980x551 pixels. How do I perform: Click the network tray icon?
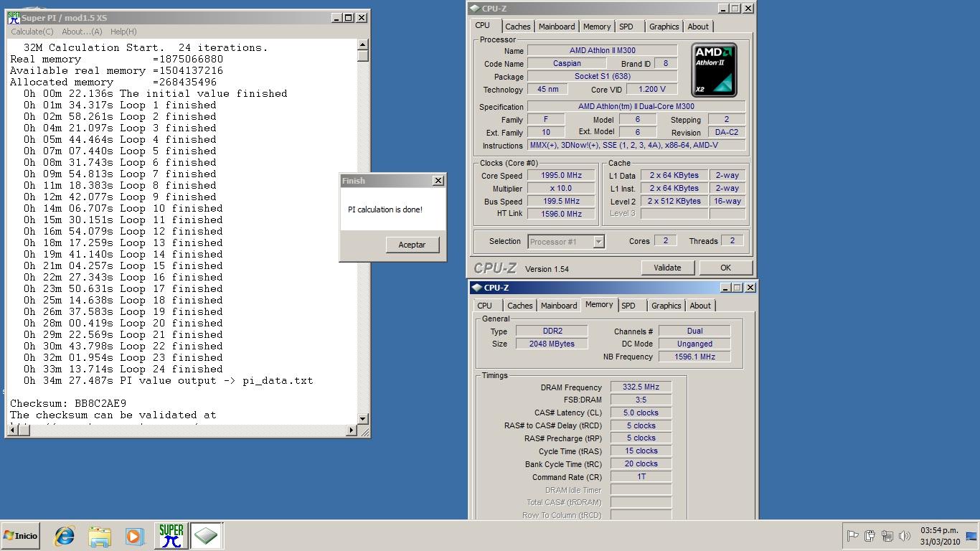887,536
